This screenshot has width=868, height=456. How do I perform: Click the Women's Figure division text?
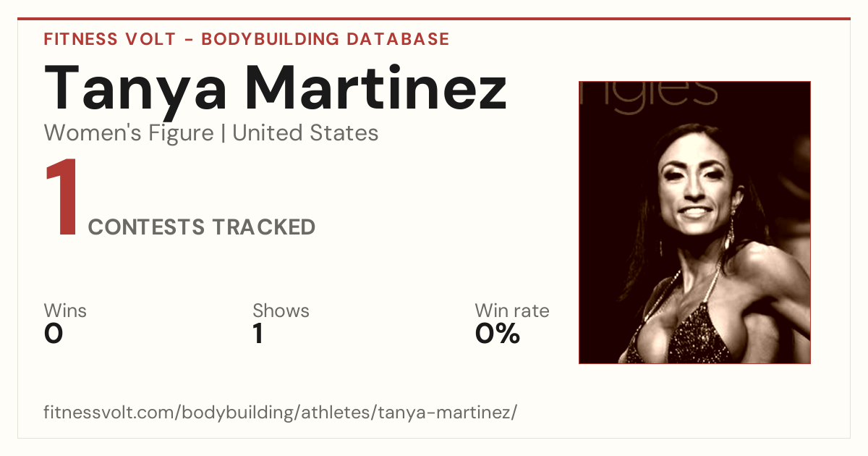click(129, 133)
